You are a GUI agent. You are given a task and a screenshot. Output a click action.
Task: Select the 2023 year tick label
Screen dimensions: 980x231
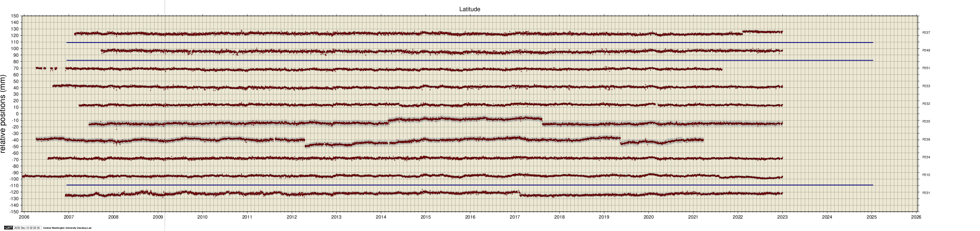coord(782,217)
